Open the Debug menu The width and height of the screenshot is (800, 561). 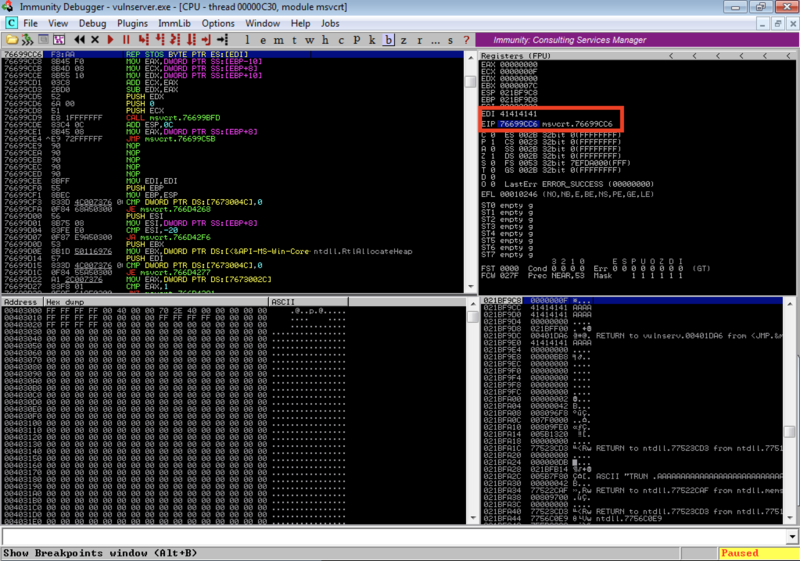(92, 23)
